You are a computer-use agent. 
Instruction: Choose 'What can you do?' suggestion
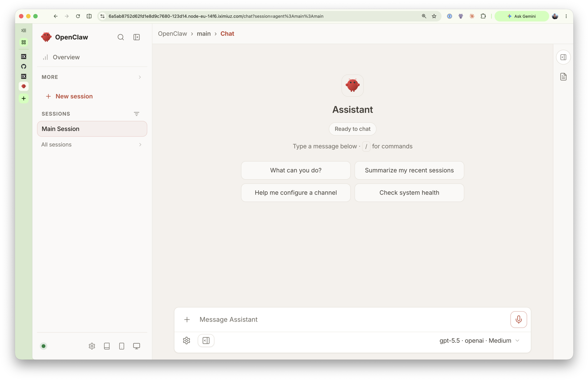click(x=296, y=170)
